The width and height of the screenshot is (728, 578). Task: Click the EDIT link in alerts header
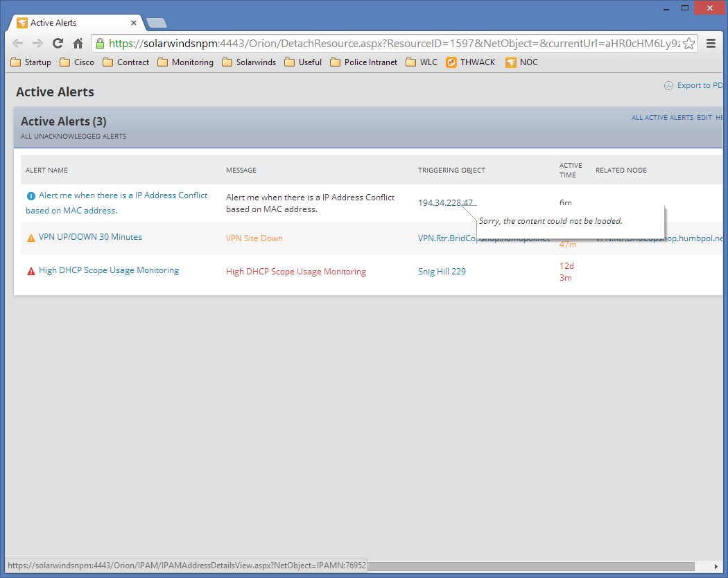pyautogui.click(x=704, y=117)
